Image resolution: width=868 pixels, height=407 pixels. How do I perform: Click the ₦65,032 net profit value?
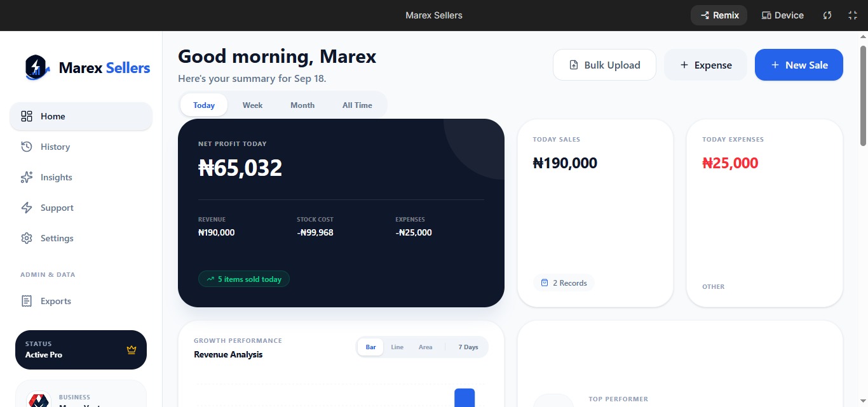[240, 168]
